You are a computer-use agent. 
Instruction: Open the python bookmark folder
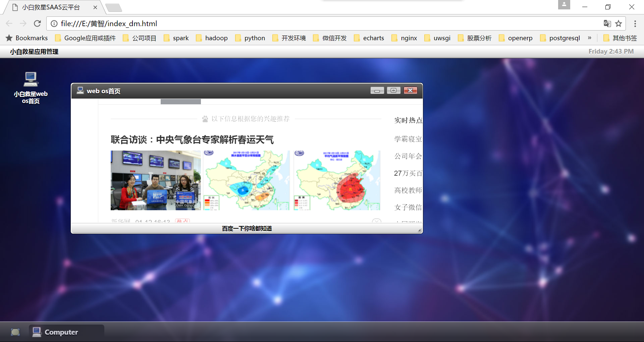click(x=250, y=38)
